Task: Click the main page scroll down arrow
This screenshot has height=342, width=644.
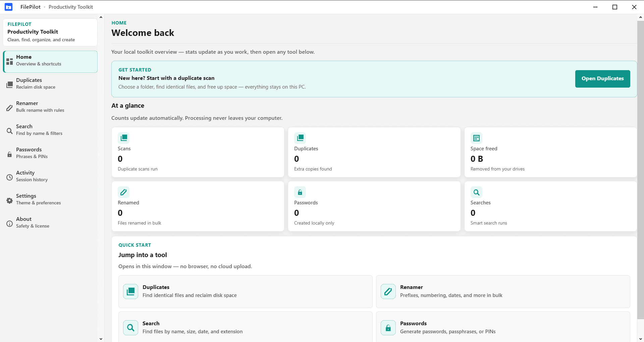Action: (x=641, y=339)
